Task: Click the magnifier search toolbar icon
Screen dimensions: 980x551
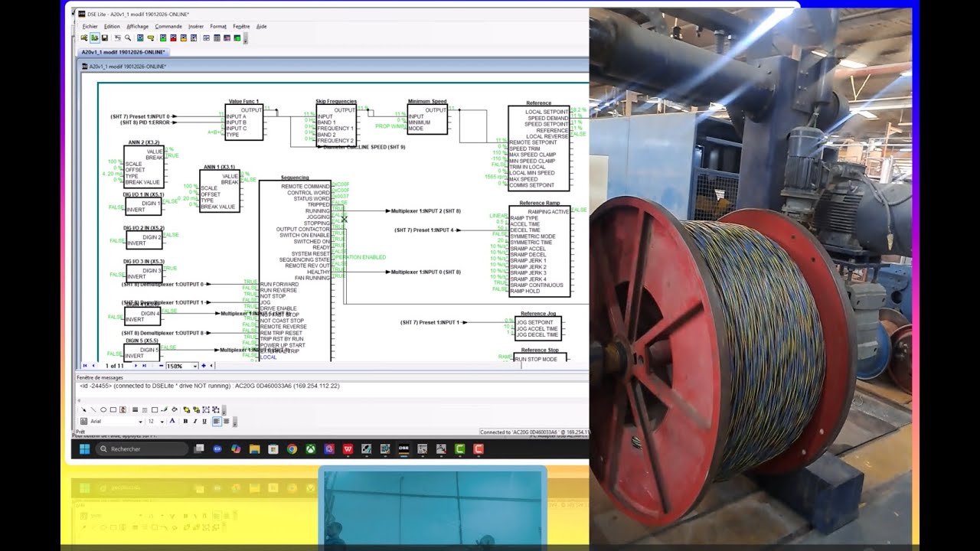Action: point(128,37)
